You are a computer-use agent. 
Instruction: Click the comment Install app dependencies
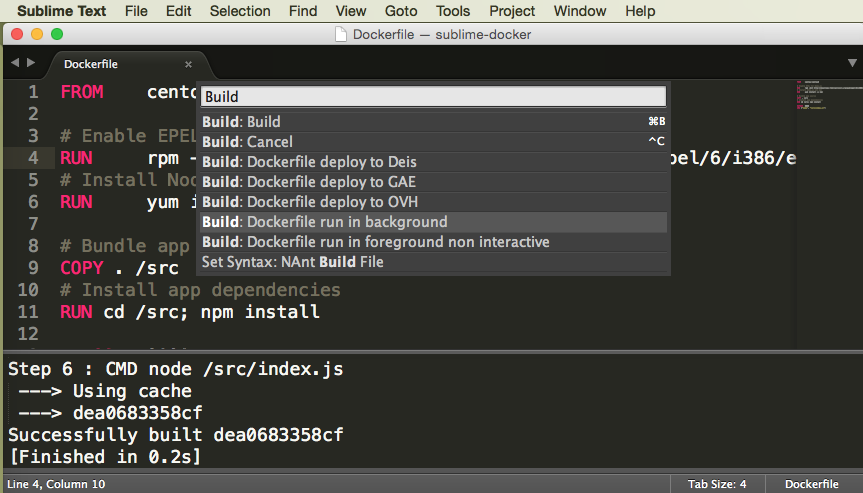click(200, 290)
